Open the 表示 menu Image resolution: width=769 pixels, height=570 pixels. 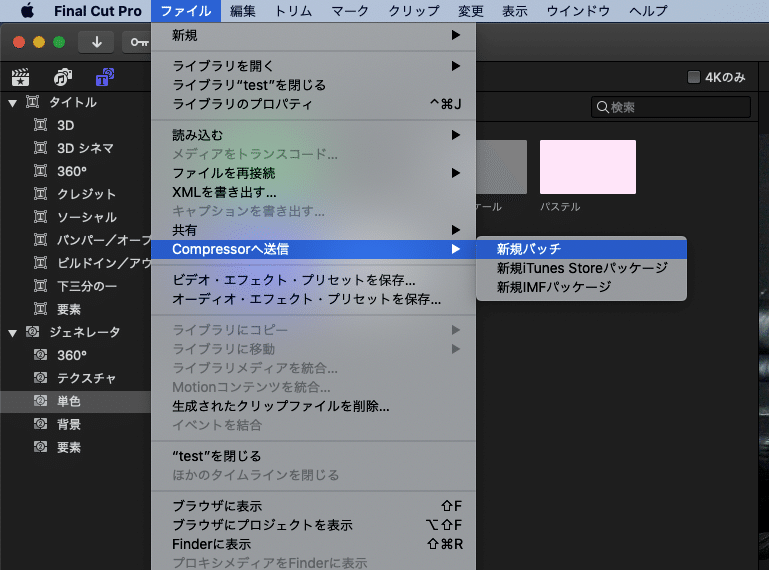(515, 11)
